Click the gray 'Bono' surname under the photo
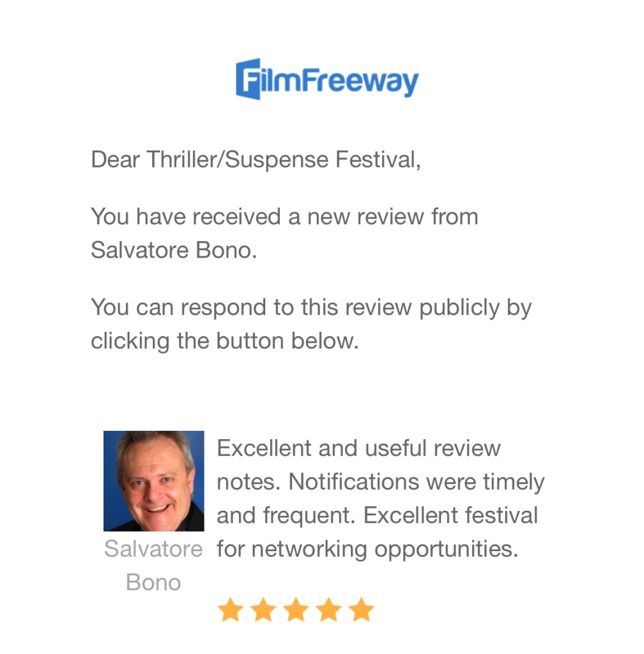The image size is (644, 654). (153, 582)
